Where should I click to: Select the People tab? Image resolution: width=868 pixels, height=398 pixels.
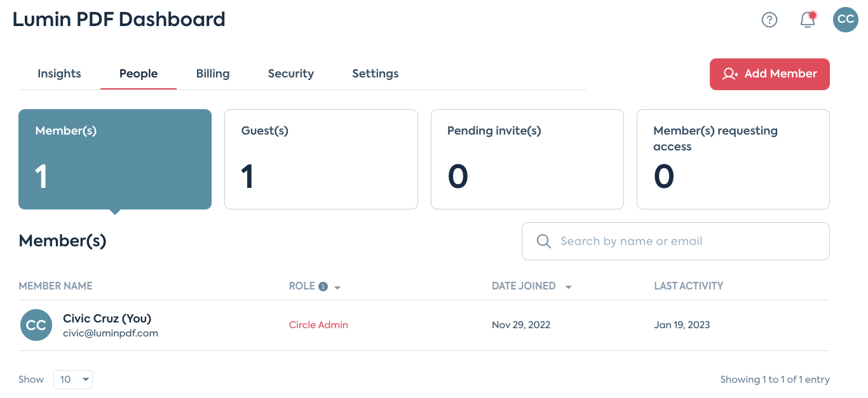(x=139, y=74)
